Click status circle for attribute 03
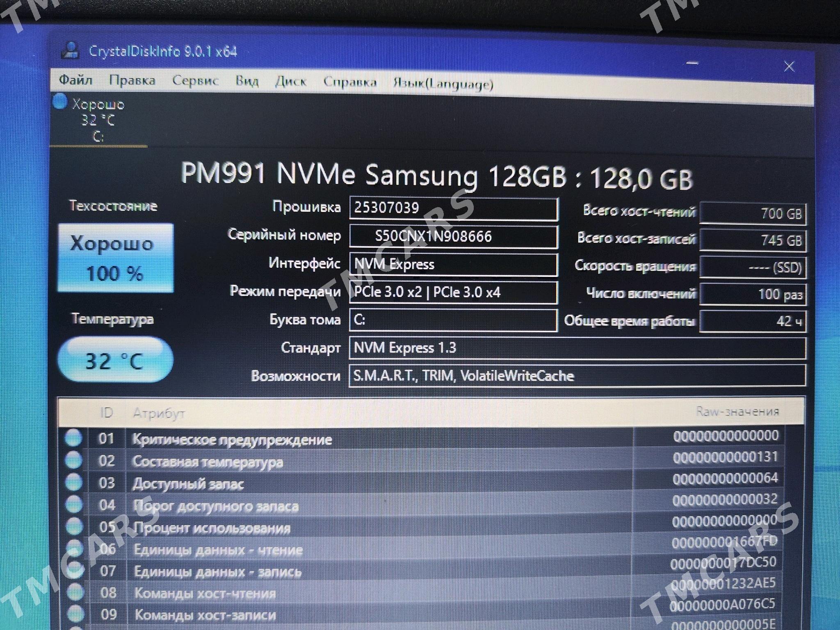The image size is (840, 630). point(74,482)
